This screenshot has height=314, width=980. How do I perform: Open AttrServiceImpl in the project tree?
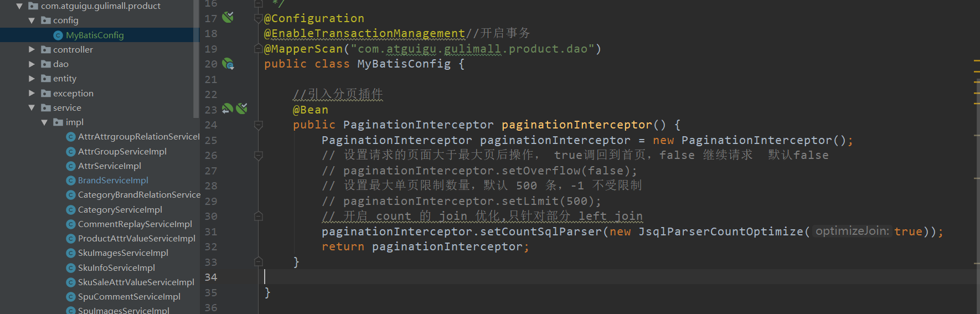tap(109, 166)
